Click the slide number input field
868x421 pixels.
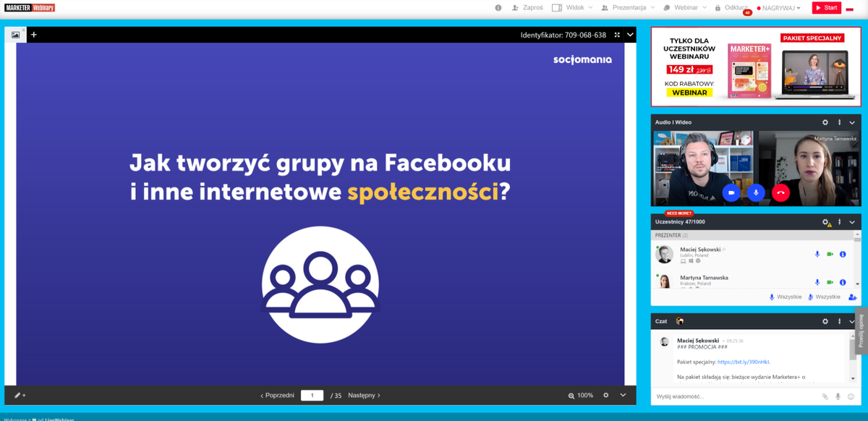click(312, 396)
